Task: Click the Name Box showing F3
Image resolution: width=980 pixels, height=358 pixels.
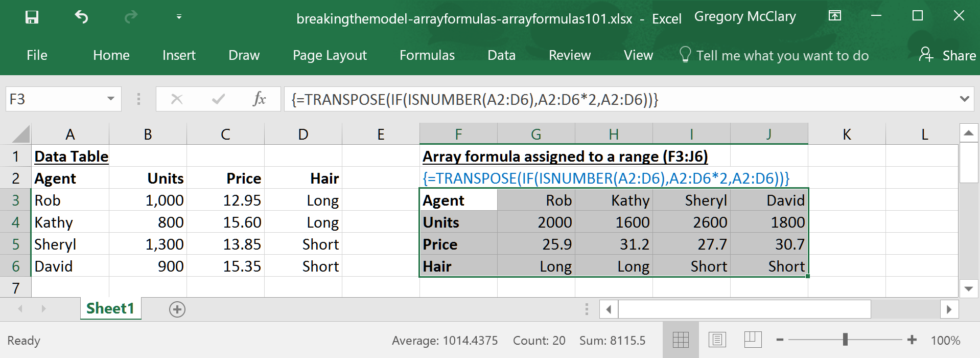Action: point(55,99)
